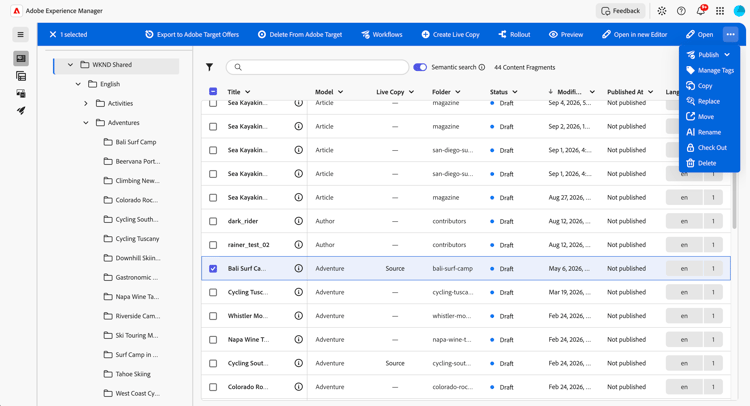Show info for dark_rider fragment
This screenshot has width=750, height=406.
tap(298, 221)
